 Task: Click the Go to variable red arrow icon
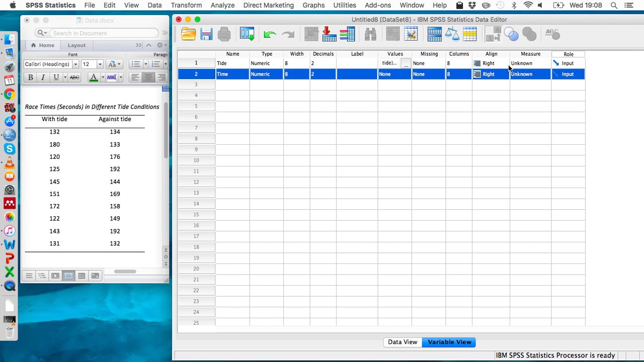click(x=329, y=34)
